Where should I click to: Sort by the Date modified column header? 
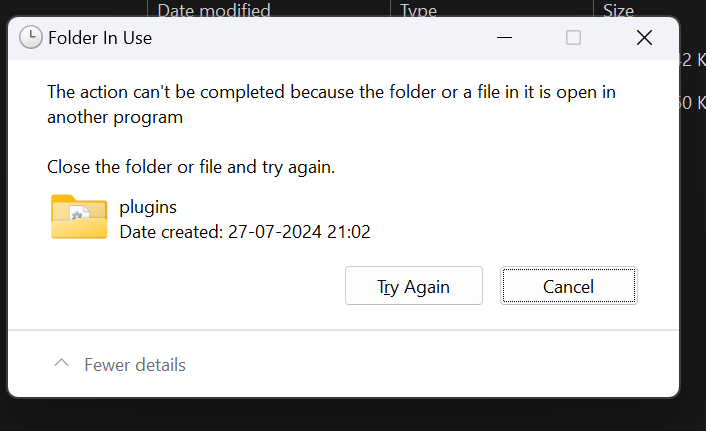pos(214,11)
